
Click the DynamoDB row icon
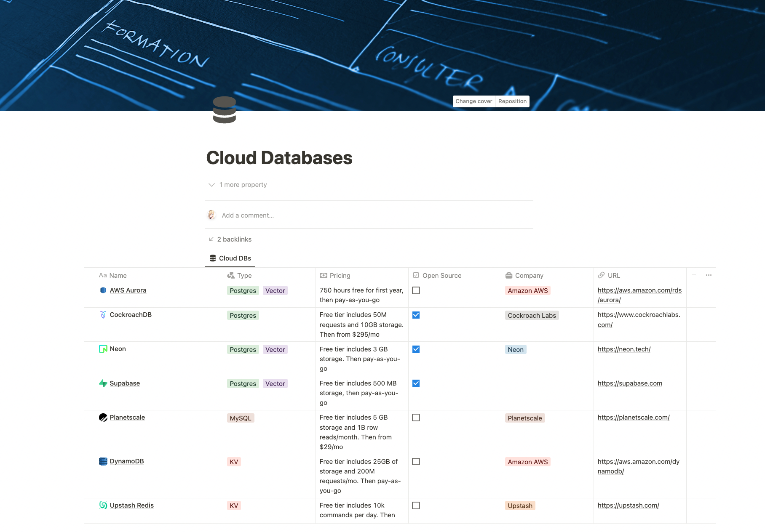[x=103, y=461]
